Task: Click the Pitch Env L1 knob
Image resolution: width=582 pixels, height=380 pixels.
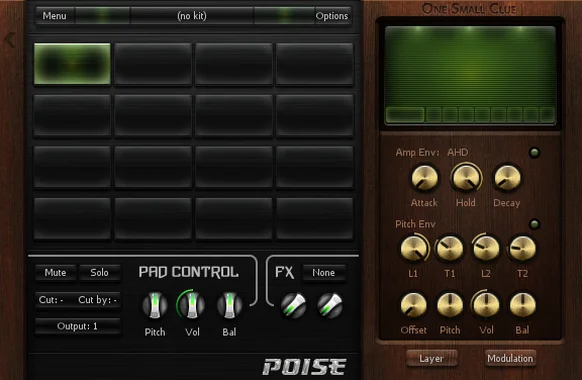Action: click(x=414, y=248)
